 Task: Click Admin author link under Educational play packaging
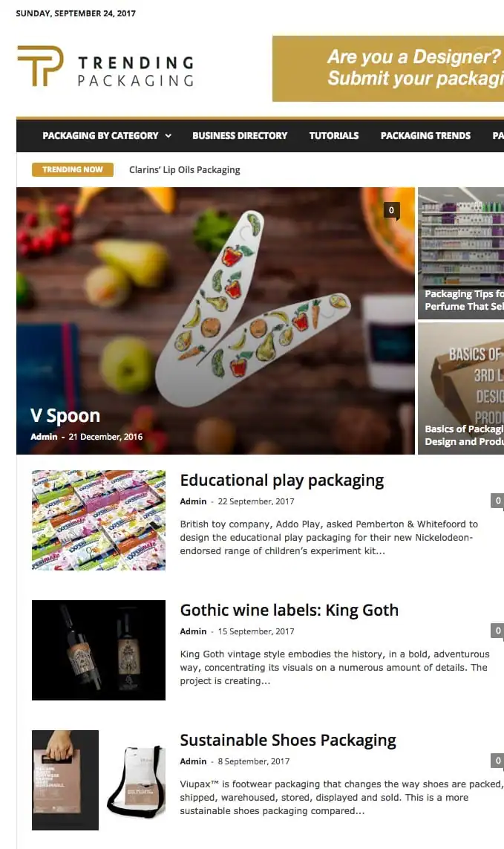[x=193, y=501]
